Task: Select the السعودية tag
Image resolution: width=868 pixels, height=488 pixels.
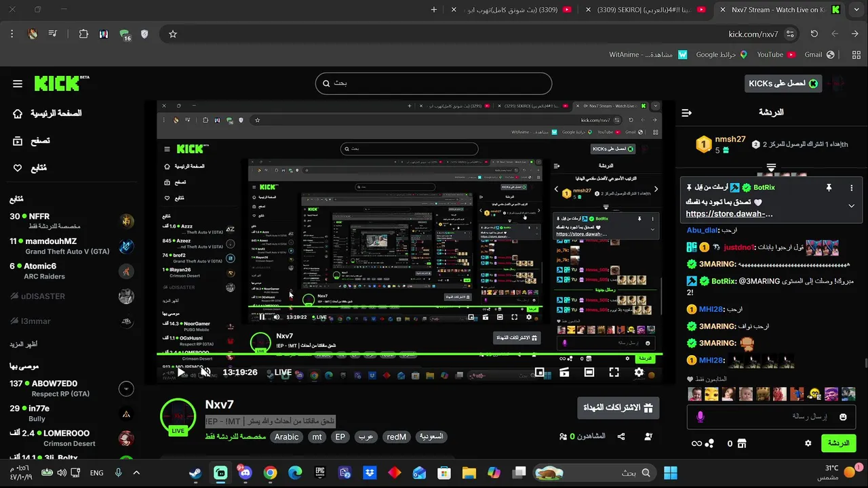Action: [x=431, y=437]
